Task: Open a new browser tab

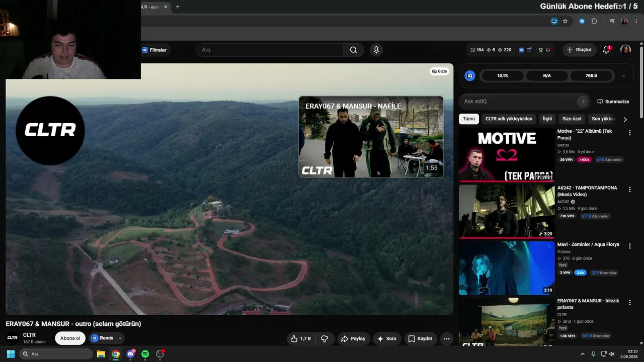Action: (x=178, y=7)
